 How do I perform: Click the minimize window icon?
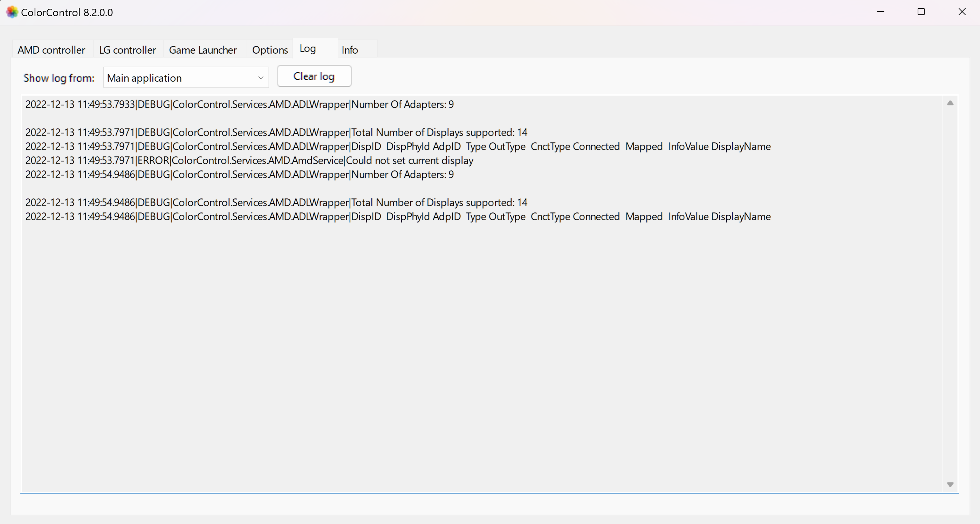881,12
